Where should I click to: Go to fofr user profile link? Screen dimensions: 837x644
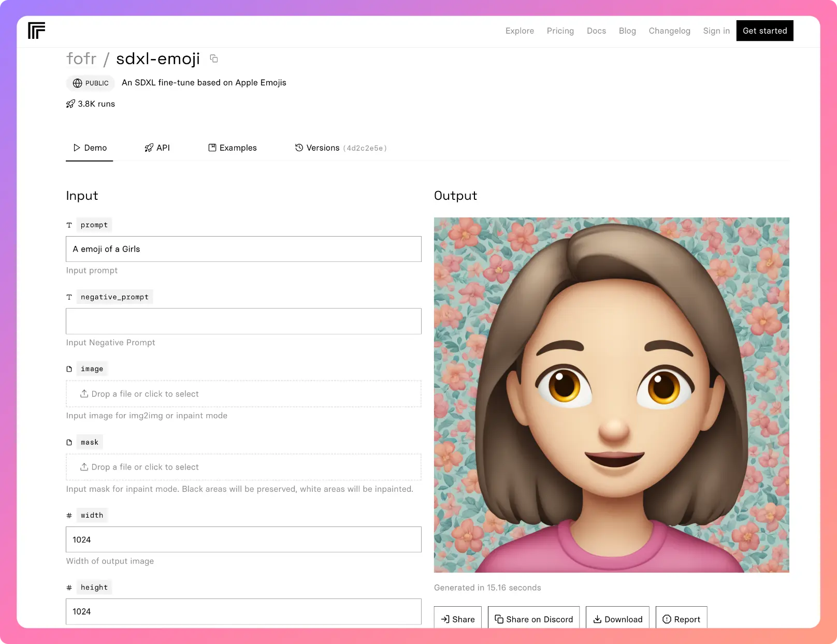(81, 59)
